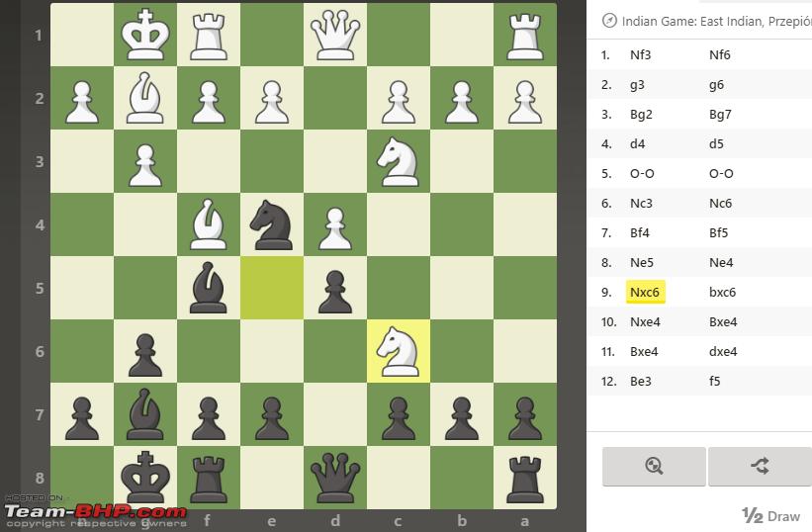Select move 12 Be3 in the list
The width and height of the screenshot is (812, 532).
tap(641, 382)
